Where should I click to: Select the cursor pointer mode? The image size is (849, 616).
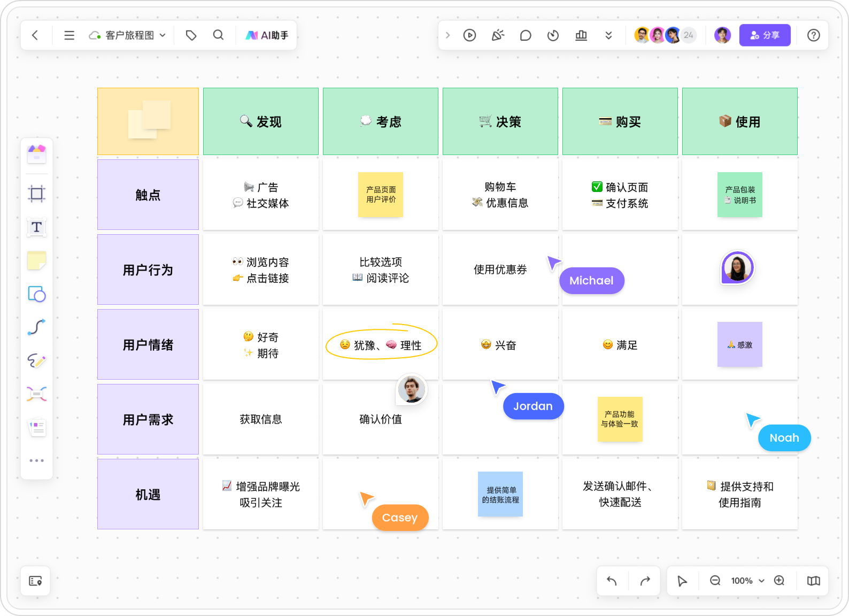pos(682,581)
